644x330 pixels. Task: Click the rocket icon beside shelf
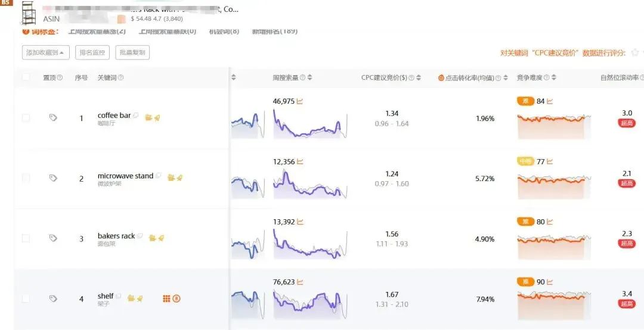pos(140,298)
